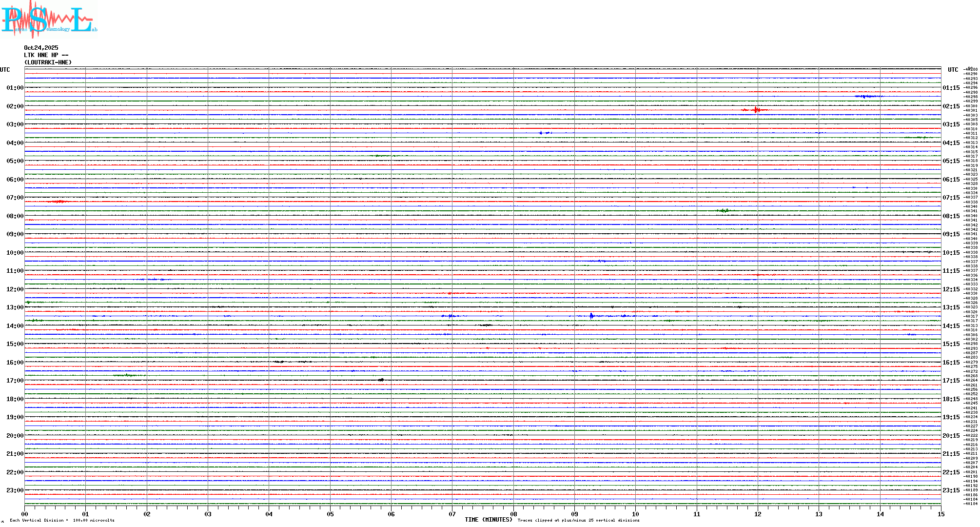Click the black event blip near minute 06
The width and height of the screenshot is (980, 527).
click(381, 379)
